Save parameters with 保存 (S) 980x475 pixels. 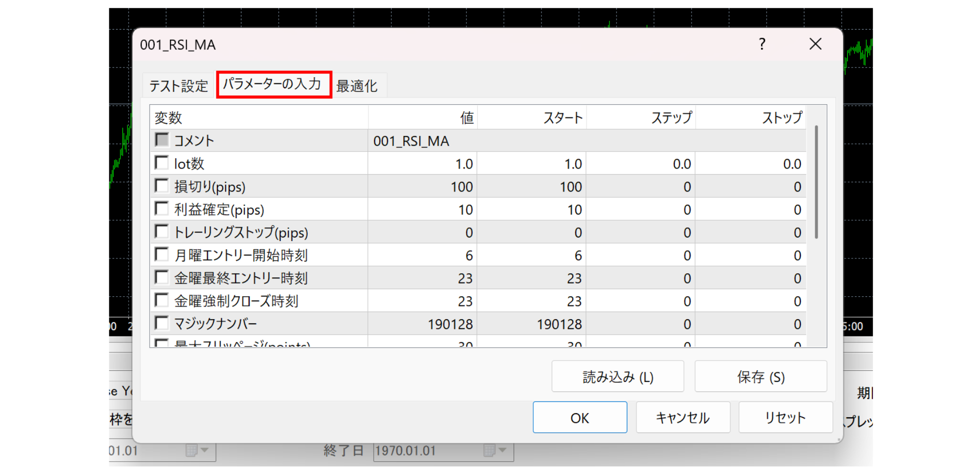tap(760, 376)
